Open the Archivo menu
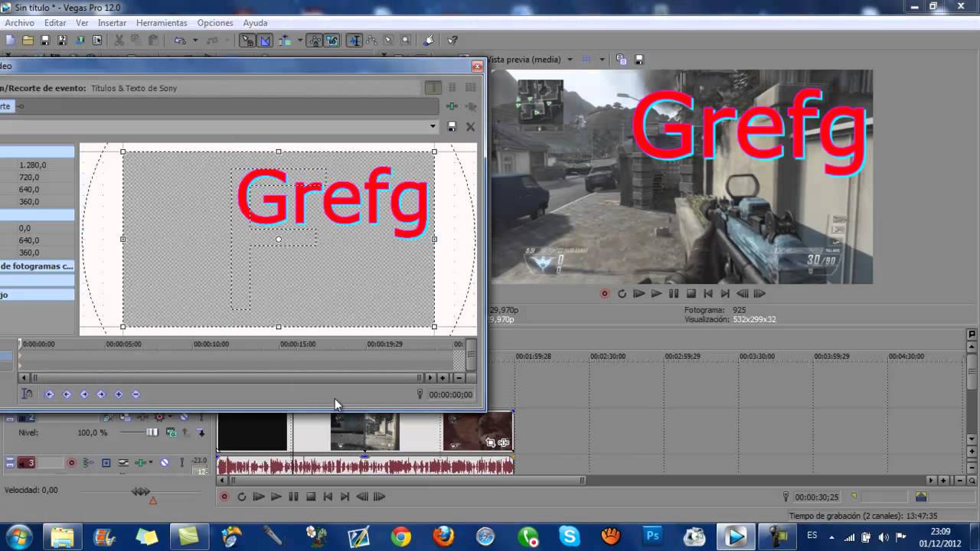The height and width of the screenshot is (551, 980). (x=19, y=23)
